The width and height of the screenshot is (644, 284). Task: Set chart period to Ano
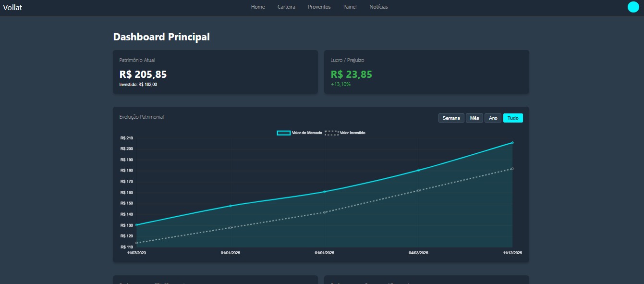[x=493, y=118]
